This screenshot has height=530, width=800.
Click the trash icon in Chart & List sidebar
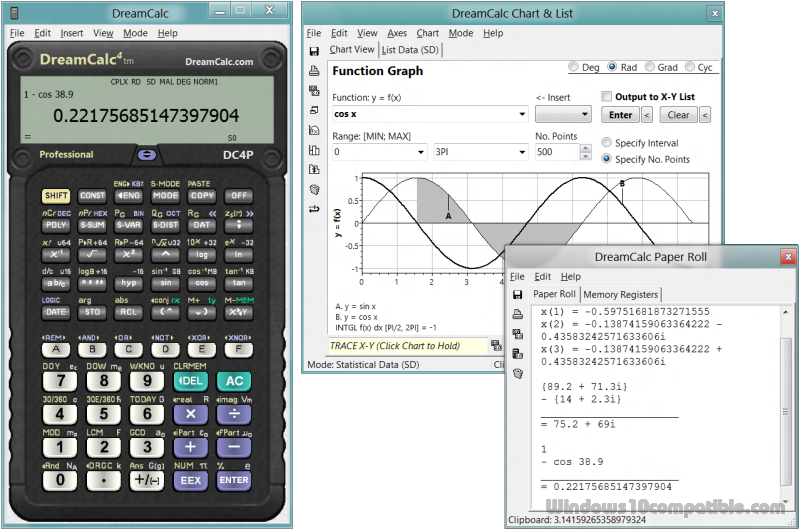pyautogui.click(x=314, y=189)
